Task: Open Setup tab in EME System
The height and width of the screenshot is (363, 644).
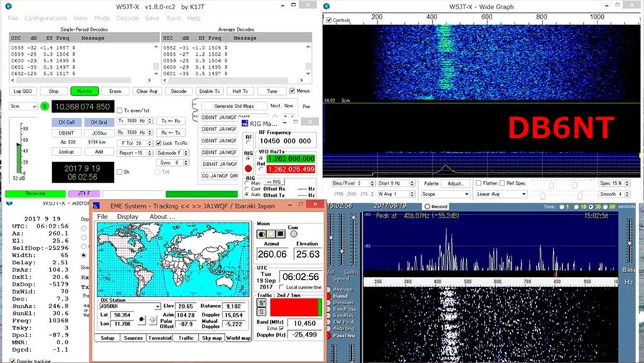Action: pos(107,338)
